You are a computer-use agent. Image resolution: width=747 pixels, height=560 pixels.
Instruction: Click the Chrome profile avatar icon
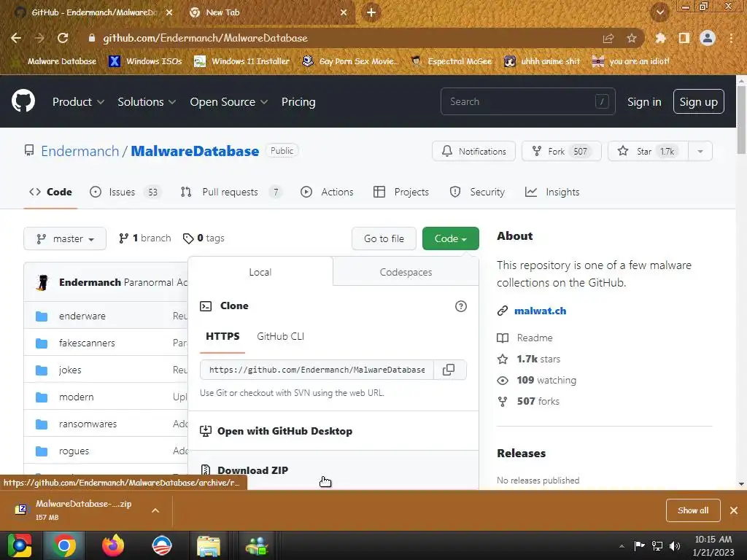point(708,38)
